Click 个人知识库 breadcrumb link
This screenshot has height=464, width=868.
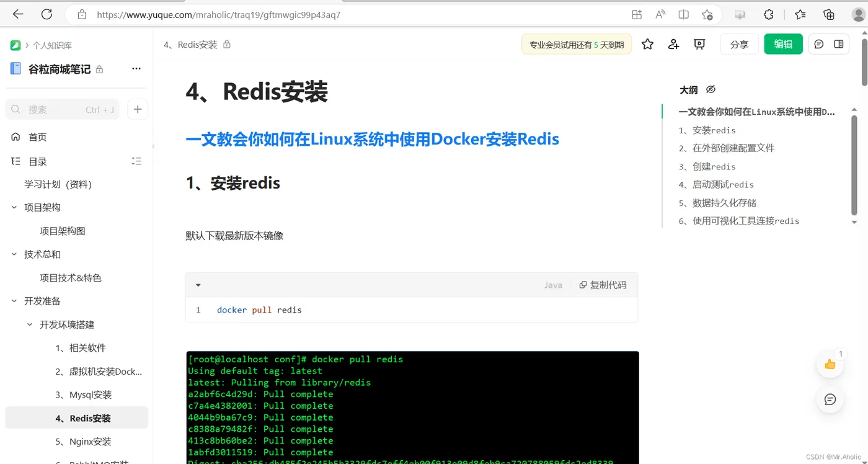pos(52,45)
